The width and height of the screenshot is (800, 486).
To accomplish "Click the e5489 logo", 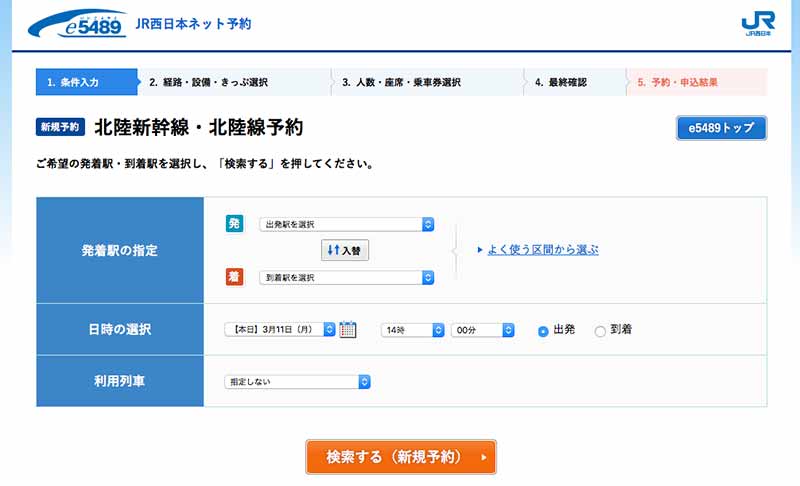I will [x=78, y=23].
